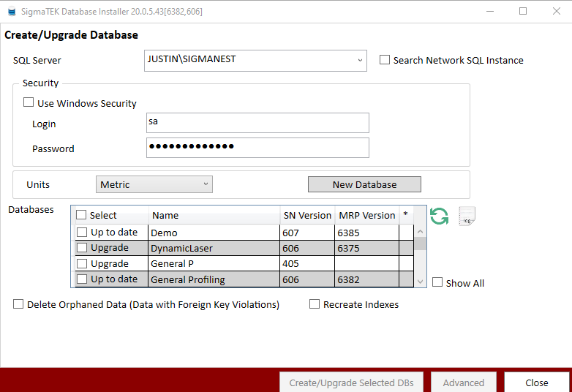Click into the Password field
Image resolution: width=572 pixels, height=392 pixels.
[257, 148]
